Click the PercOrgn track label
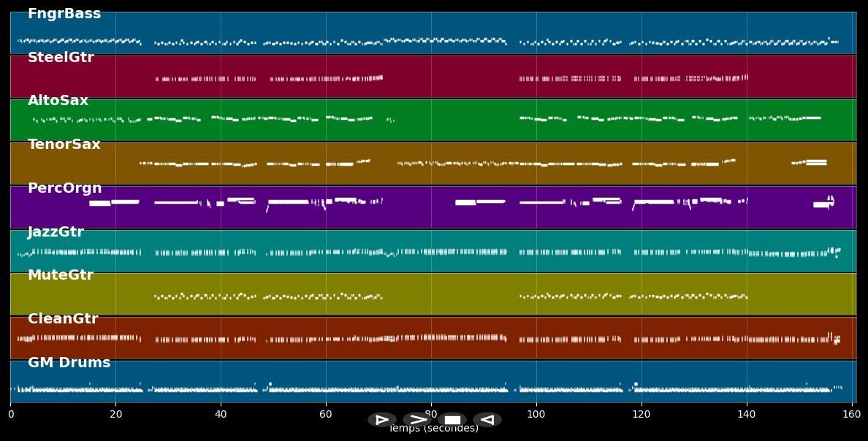Viewport: 868px width, 441px height. (64, 188)
